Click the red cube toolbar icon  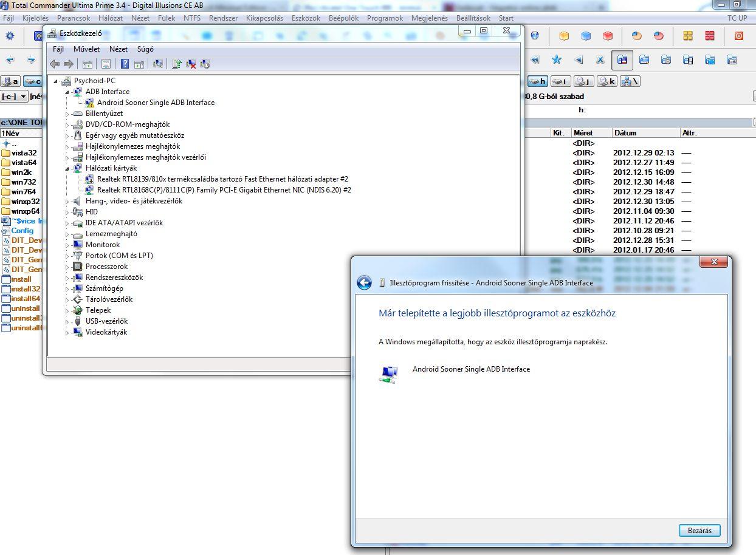pyautogui.click(x=608, y=36)
